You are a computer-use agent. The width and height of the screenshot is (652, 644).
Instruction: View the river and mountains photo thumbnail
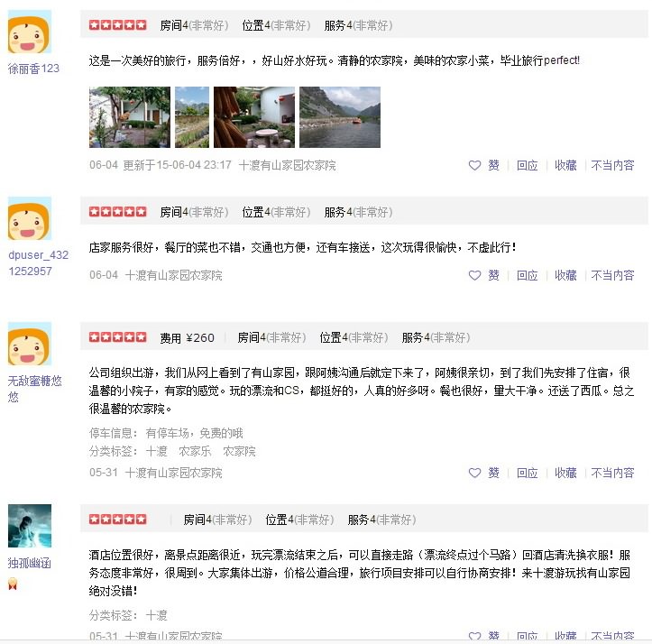click(340, 117)
